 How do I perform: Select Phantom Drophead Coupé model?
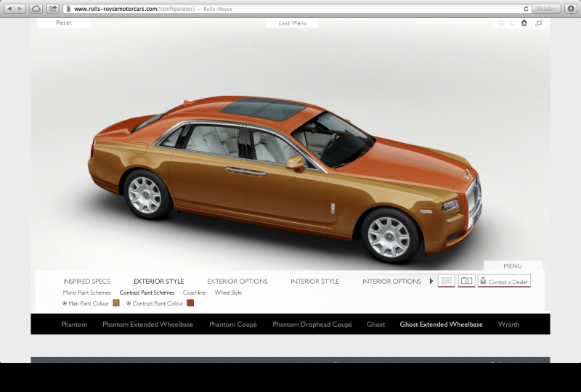pos(312,324)
